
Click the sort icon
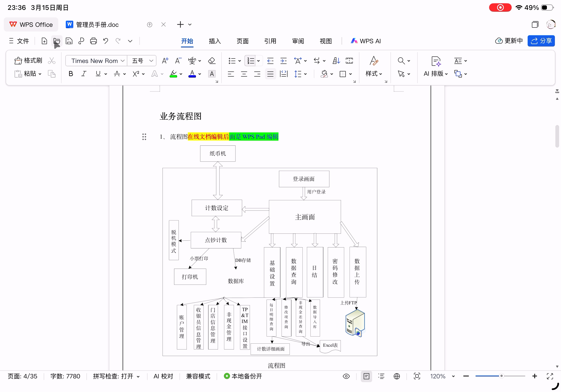(336, 61)
